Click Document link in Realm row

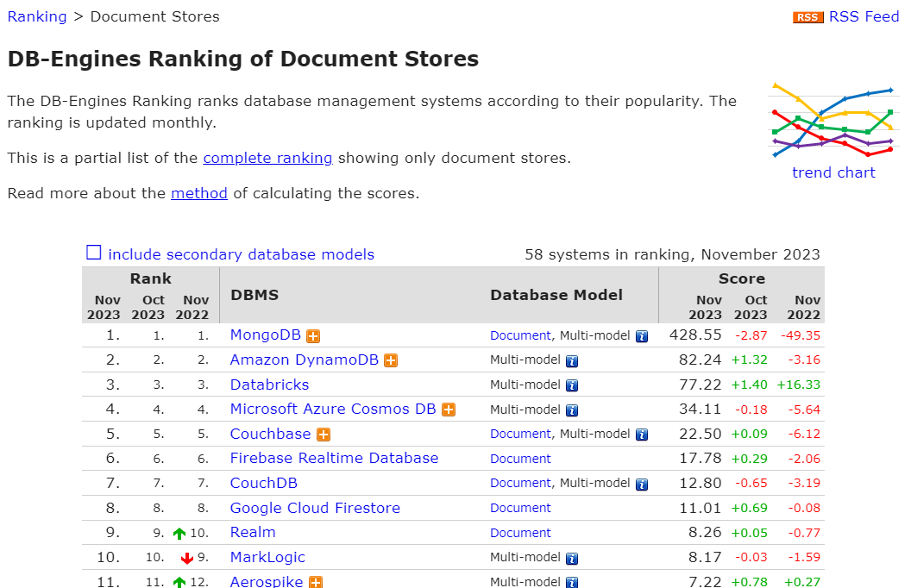point(520,533)
